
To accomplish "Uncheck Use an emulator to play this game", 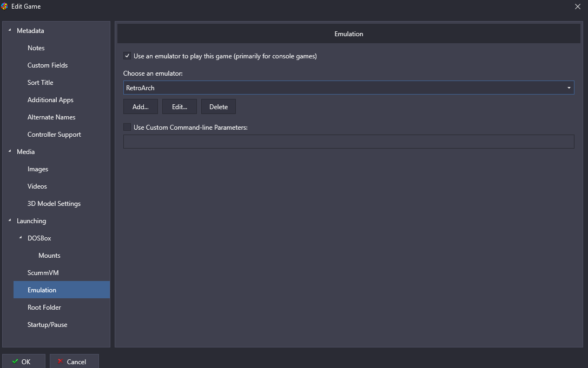I will click(127, 56).
